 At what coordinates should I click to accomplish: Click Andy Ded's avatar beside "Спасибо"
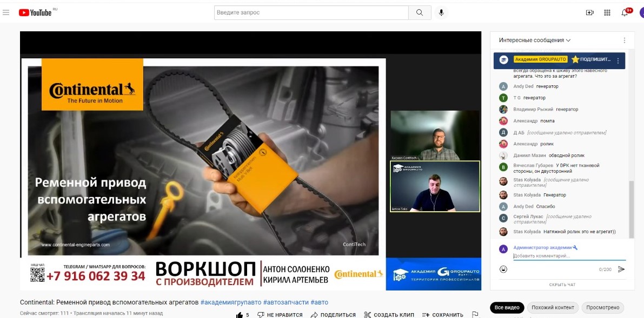click(503, 206)
